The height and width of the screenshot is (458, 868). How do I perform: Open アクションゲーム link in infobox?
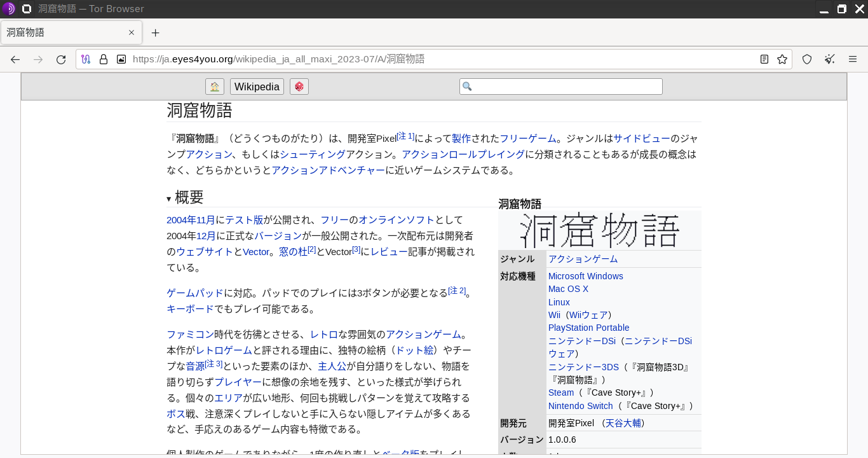click(583, 259)
